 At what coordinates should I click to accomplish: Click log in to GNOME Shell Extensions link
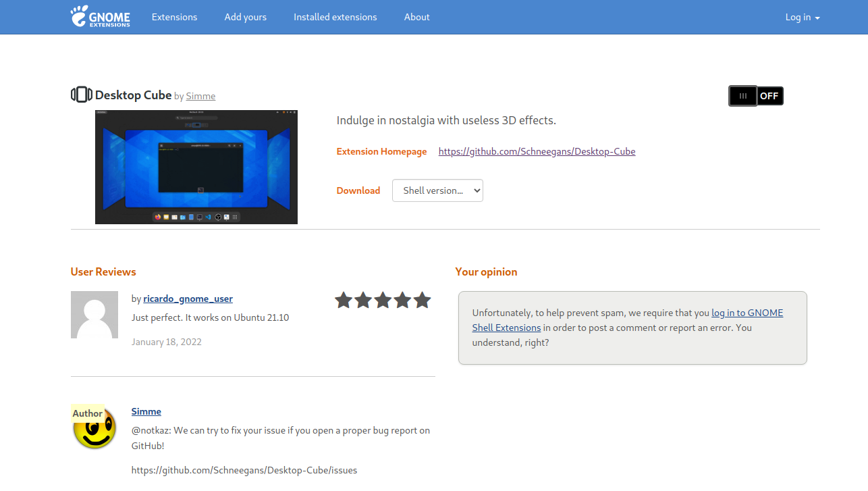(747, 313)
